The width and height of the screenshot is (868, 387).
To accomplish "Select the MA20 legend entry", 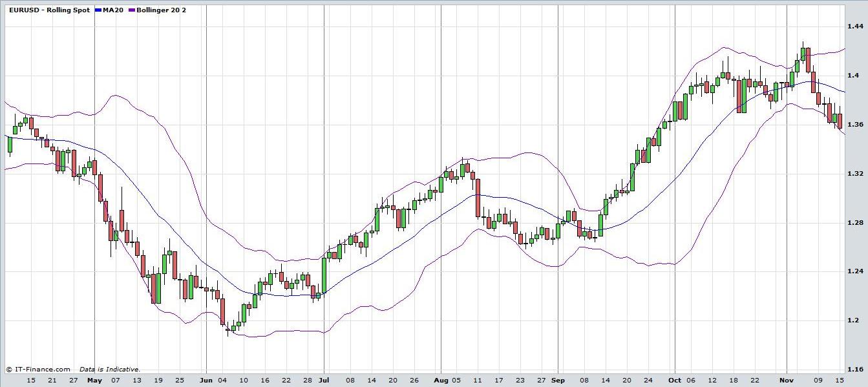I will [x=109, y=10].
